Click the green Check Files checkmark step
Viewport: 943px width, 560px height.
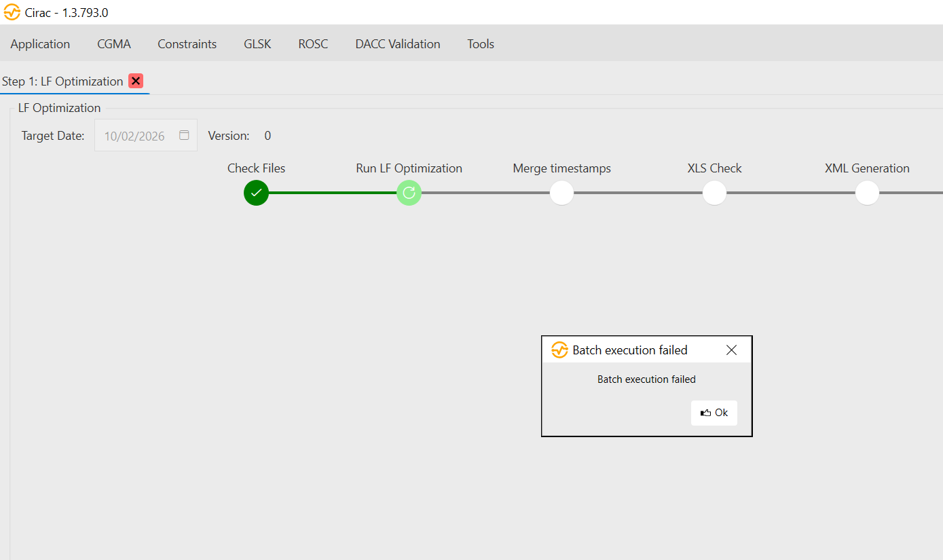coord(256,193)
